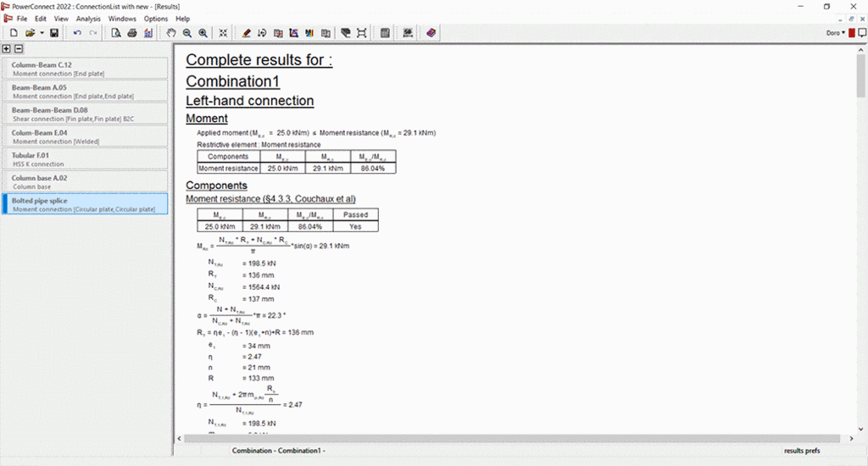The height and width of the screenshot is (466, 868).
Task: Open the book-page icon after loads icon
Action: click(278, 33)
